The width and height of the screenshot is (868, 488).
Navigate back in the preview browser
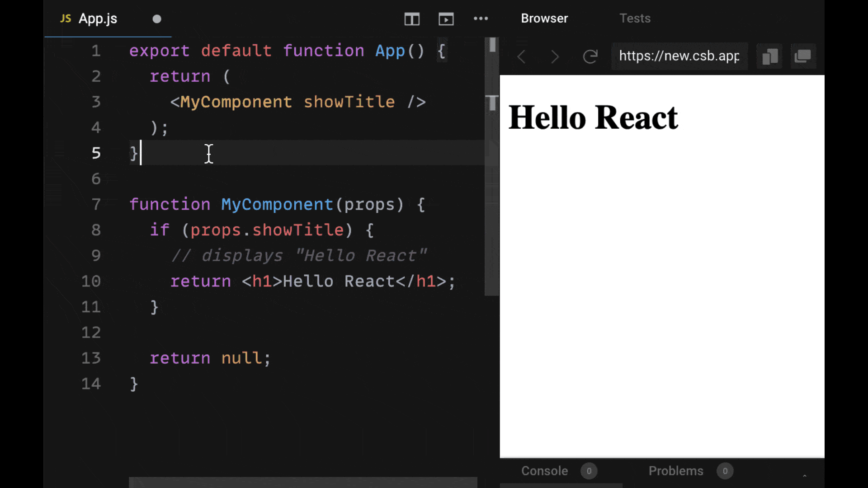(x=521, y=56)
